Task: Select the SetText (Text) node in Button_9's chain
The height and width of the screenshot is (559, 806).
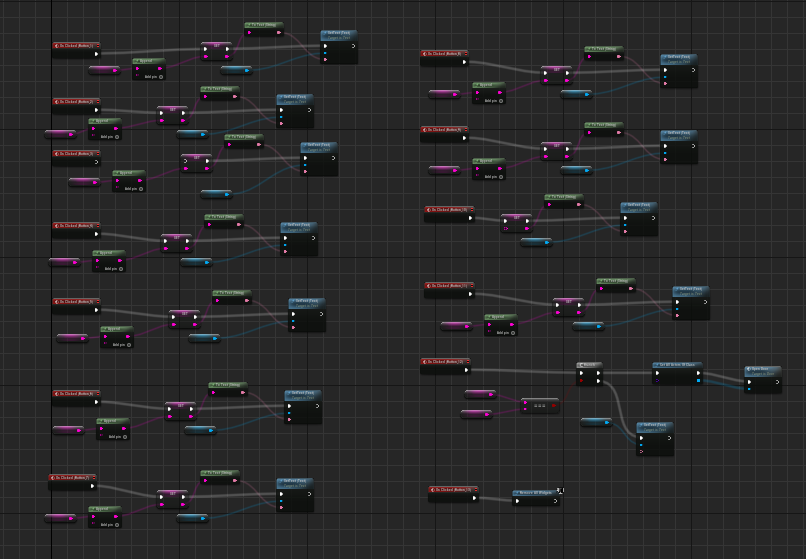Action: (679, 147)
